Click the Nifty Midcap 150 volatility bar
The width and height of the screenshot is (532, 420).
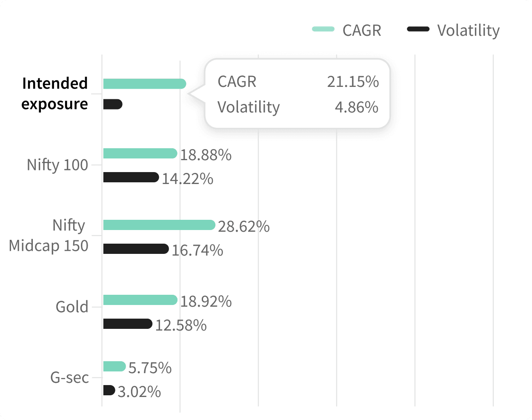[x=136, y=249]
